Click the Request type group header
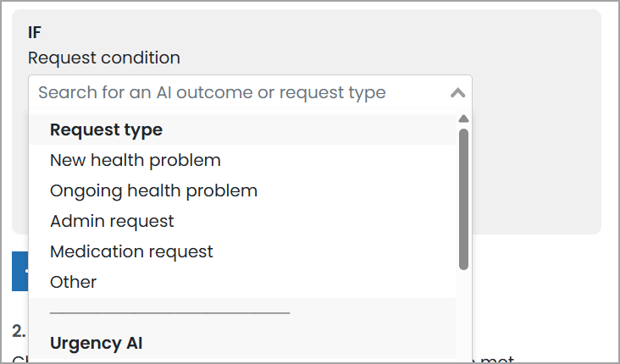The image size is (620, 364). click(106, 130)
